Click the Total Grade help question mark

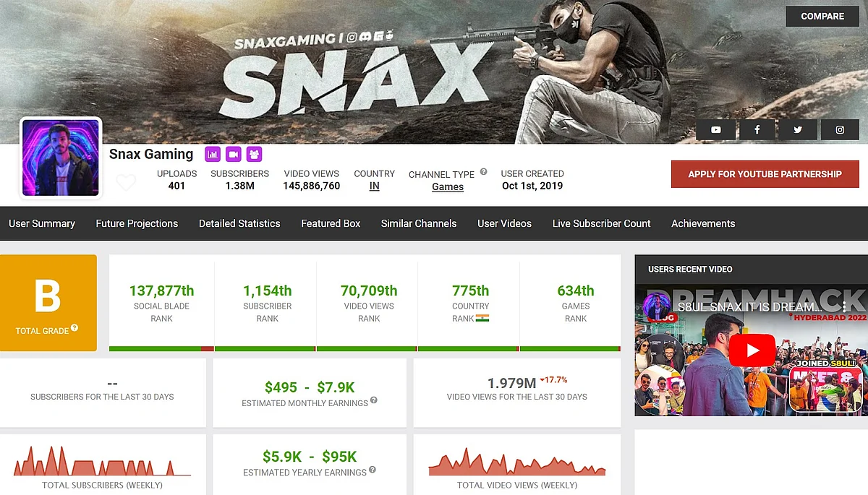(74, 329)
